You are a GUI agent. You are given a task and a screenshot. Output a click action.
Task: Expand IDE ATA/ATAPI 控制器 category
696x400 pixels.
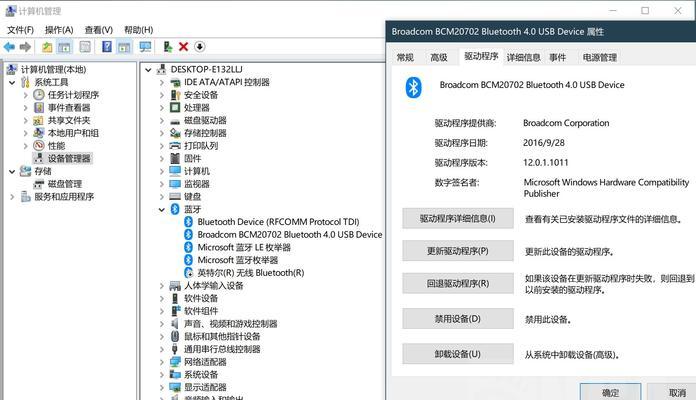click(162, 82)
